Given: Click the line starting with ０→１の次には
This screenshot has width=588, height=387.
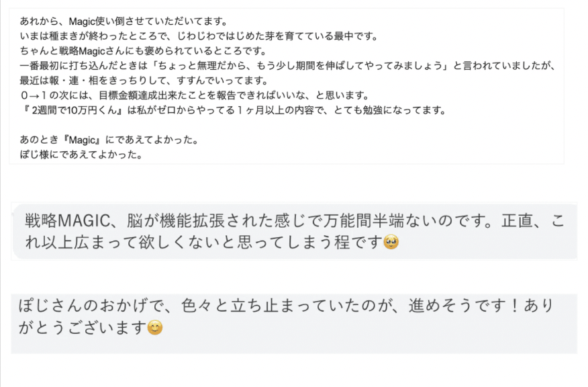Looking at the screenshot, I should (195, 95).
